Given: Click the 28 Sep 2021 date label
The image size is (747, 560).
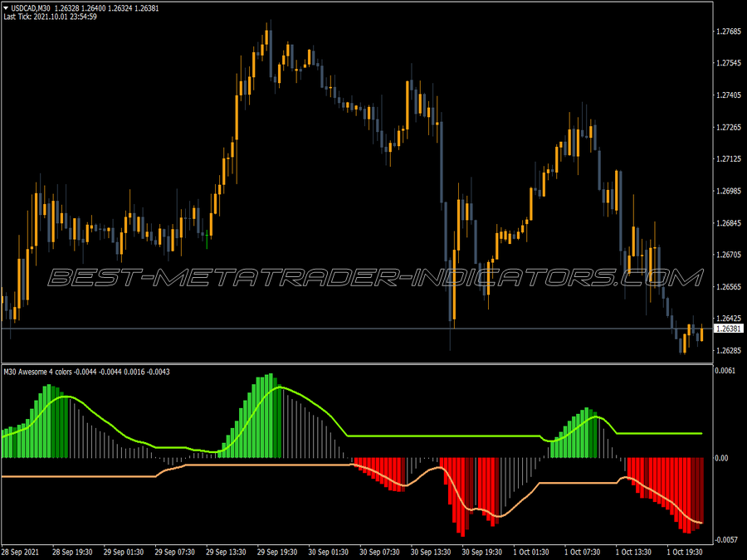Looking at the screenshot, I should coord(21,552).
